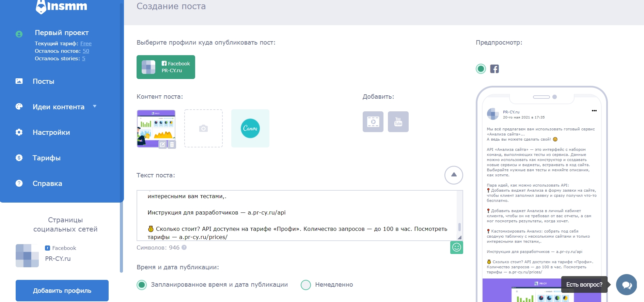The width and height of the screenshot is (644, 302).
Task: Edit the uploaded post image
Action: click(163, 145)
